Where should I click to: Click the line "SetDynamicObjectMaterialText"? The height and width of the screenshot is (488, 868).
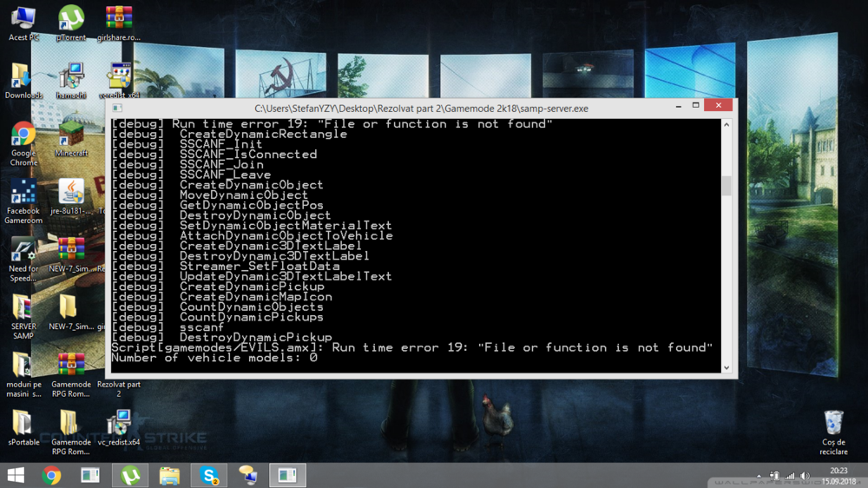(286, 226)
